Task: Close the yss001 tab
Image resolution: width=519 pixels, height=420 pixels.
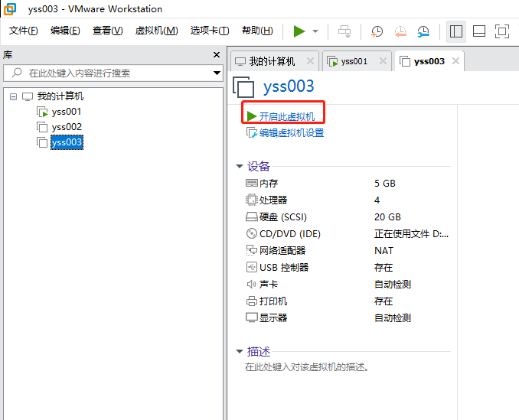Action: 383,61
